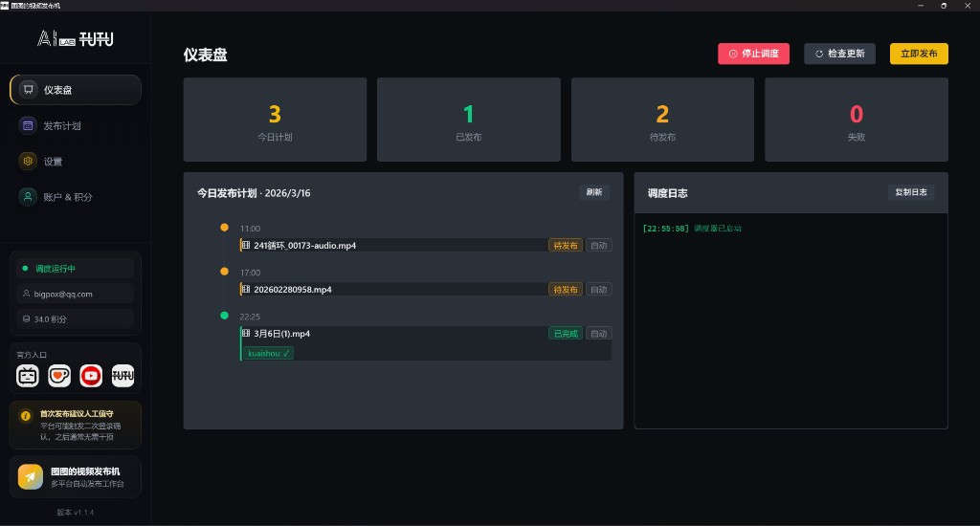
Task: Click the TUTU official entry icon
Action: (122, 376)
